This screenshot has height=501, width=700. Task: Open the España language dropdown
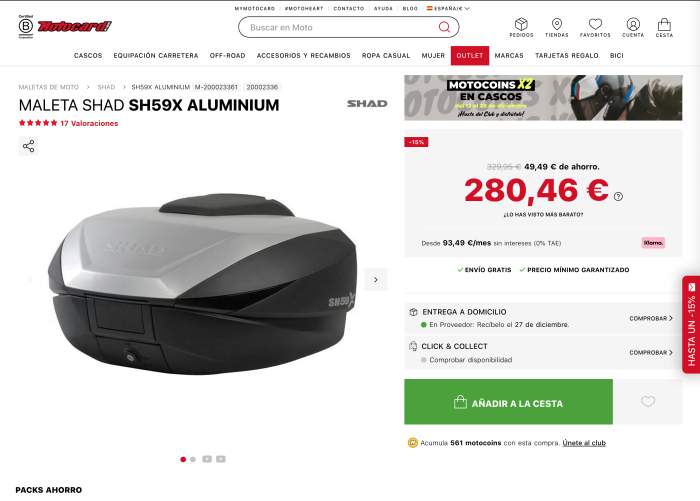point(448,8)
